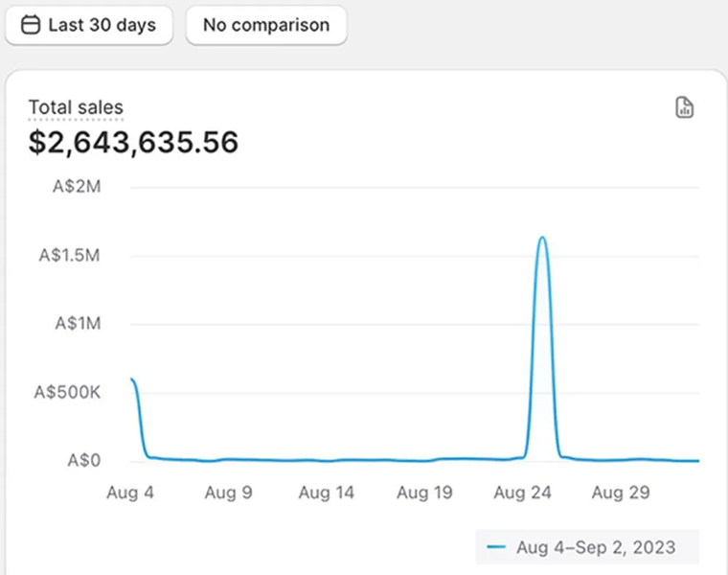Select the A$500K y-axis label
Viewport: 728px width, 575px height.
pyautogui.click(x=67, y=392)
